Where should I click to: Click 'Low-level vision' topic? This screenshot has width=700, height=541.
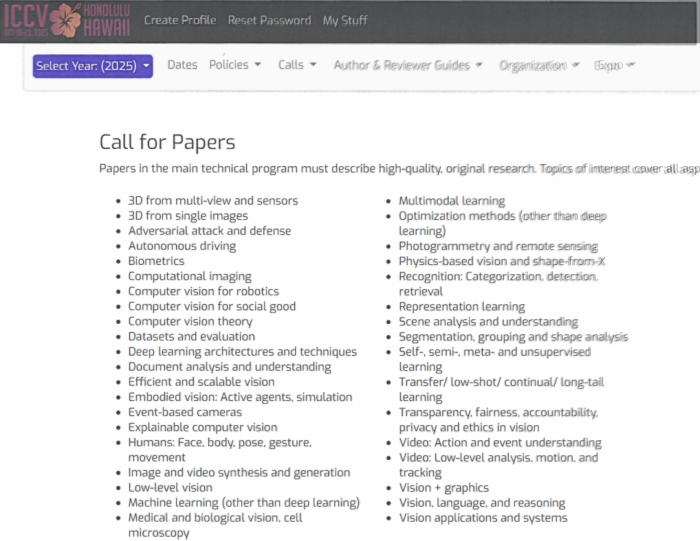[x=170, y=487]
